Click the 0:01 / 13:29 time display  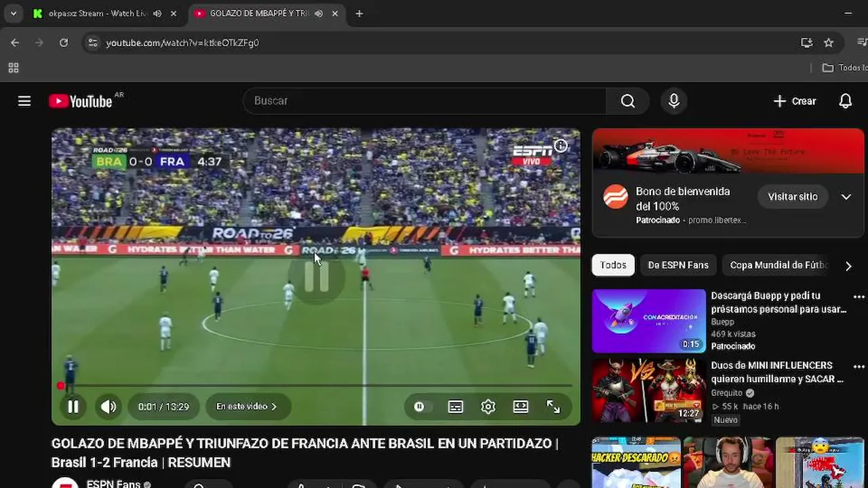tap(163, 407)
